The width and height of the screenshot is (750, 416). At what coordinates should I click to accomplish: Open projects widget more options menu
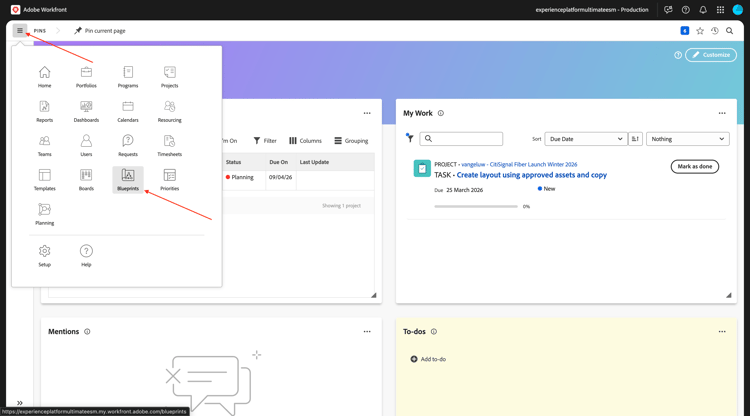(367, 113)
